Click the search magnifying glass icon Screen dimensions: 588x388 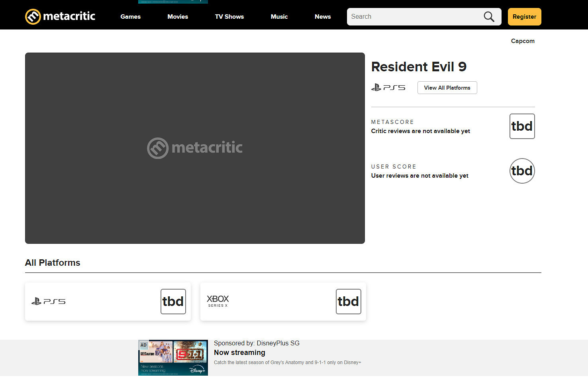489,17
